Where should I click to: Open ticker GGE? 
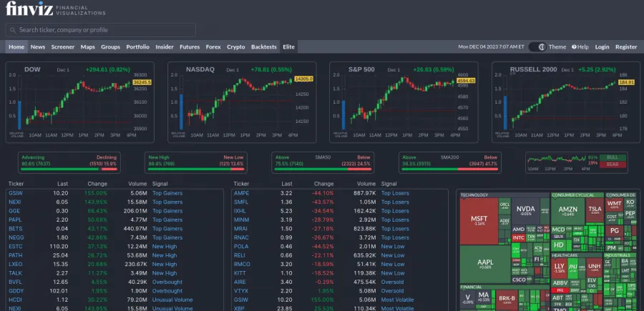(14, 211)
